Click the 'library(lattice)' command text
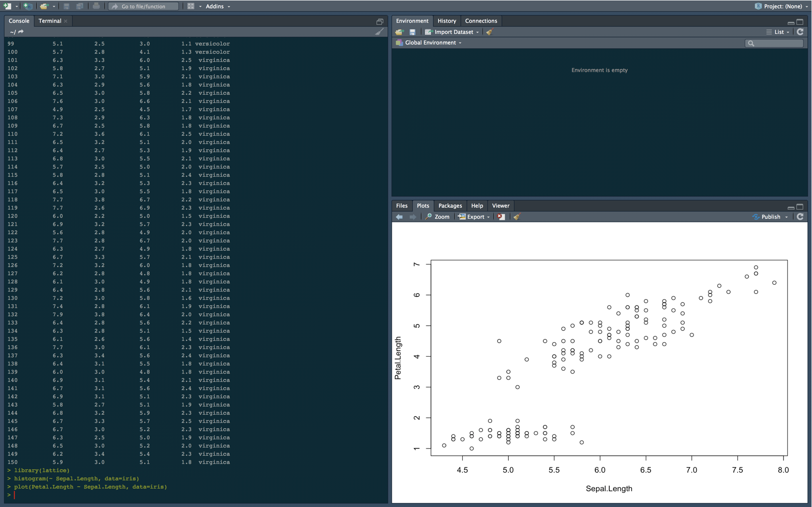The height and width of the screenshot is (507, 812). 42,470
